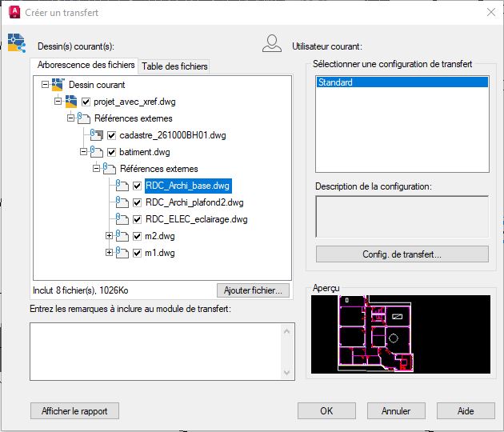
Task: Expand the m1.dwg tree node
Action: [x=110, y=253]
